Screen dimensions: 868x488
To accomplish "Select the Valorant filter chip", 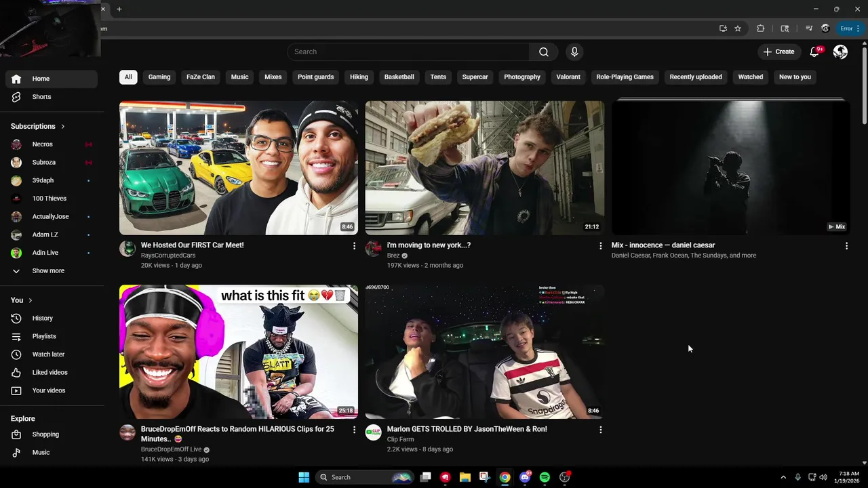I will pos(568,77).
